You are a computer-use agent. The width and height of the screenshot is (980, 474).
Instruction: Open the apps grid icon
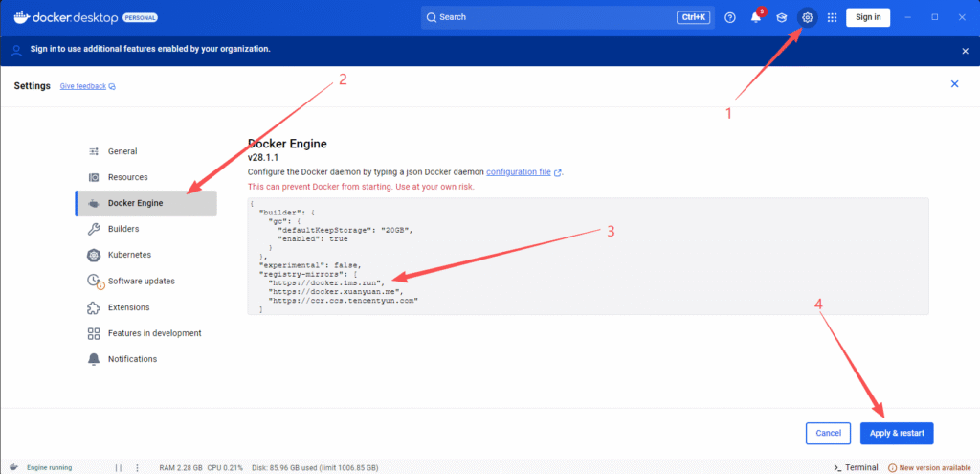[x=832, y=17]
